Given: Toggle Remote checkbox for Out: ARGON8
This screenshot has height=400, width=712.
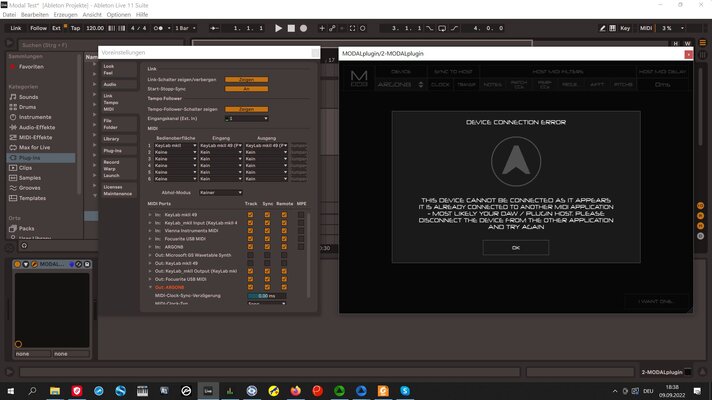Looking at the screenshot, I should point(284,287).
